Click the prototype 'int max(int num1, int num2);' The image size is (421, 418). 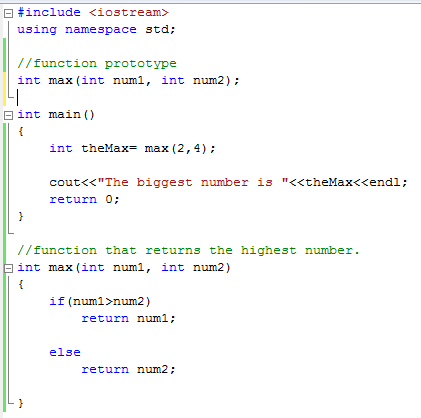(128, 80)
